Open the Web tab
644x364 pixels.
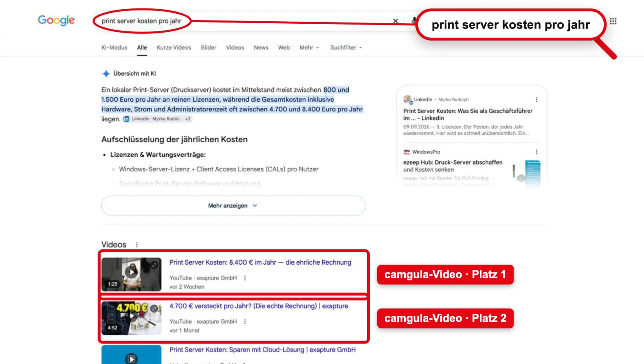284,47
